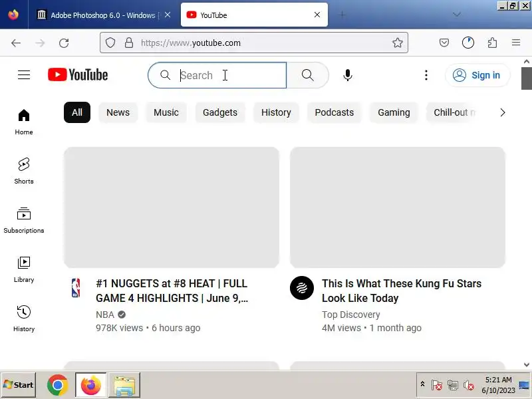Click the browser forward arrow
The image size is (532, 399).
coord(40,43)
